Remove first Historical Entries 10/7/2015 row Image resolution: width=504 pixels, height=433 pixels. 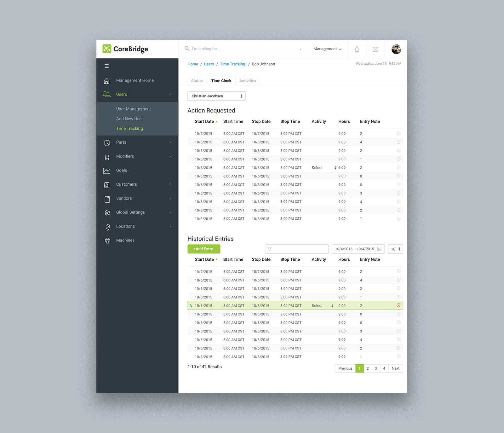pos(398,271)
